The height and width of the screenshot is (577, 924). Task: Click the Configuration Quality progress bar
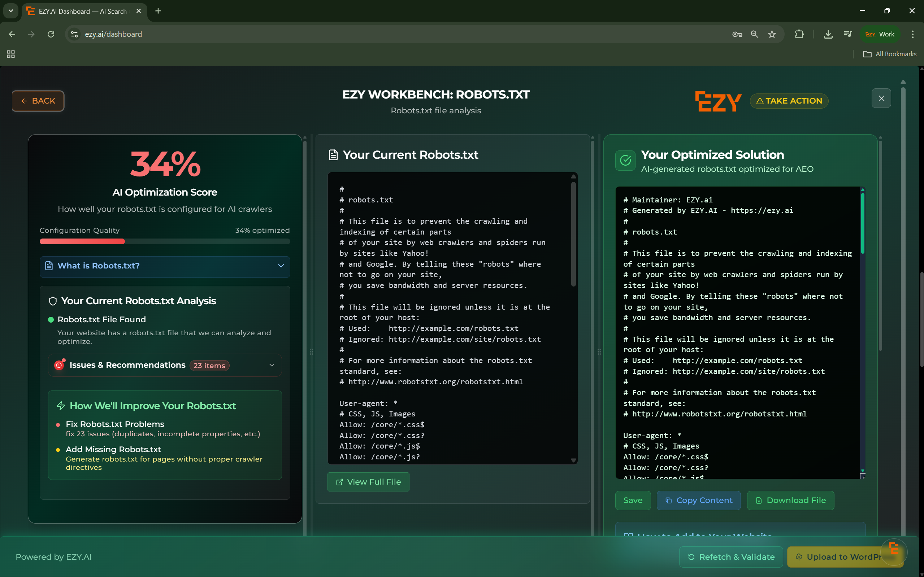tap(165, 241)
